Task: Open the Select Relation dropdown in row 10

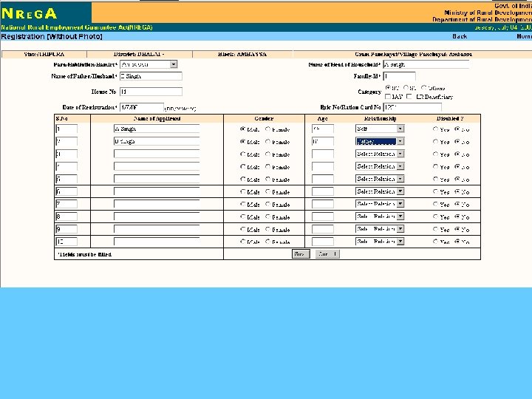Action: coord(380,241)
